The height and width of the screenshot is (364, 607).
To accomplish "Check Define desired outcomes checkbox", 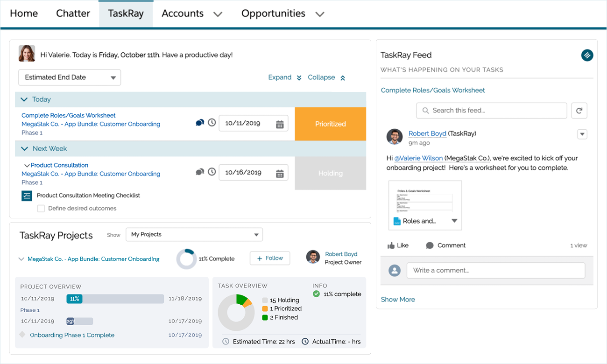I will pos(41,209).
